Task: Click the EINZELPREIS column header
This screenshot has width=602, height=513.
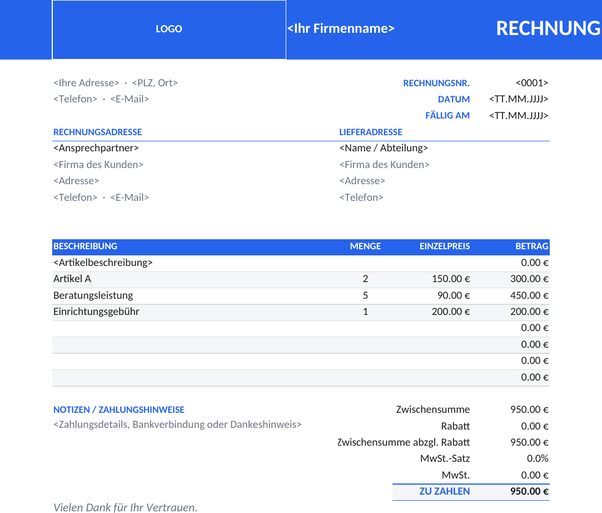Action: tap(445, 247)
